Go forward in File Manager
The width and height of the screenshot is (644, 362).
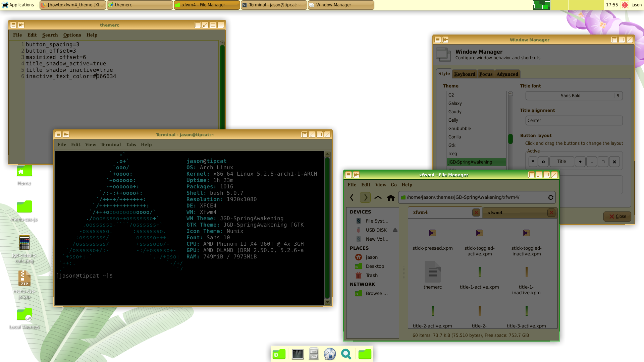[365, 197]
